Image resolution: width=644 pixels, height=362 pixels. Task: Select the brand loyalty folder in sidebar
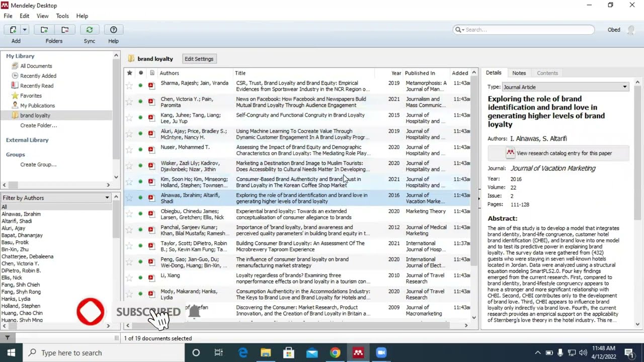[56, 116]
